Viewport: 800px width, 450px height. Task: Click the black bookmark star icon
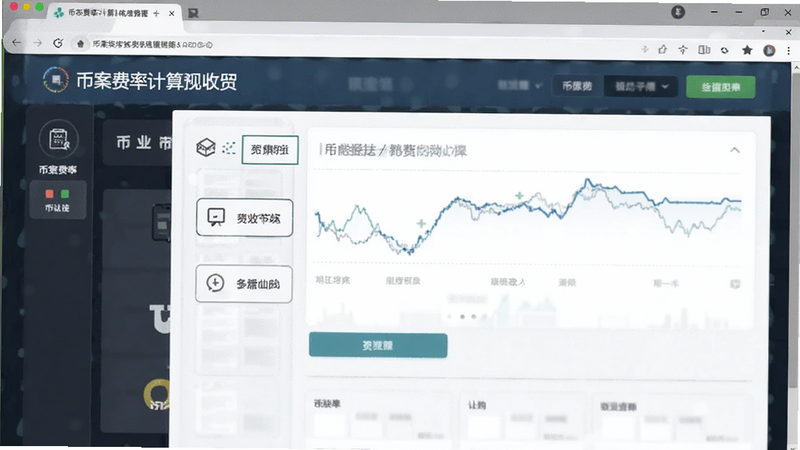click(x=747, y=50)
